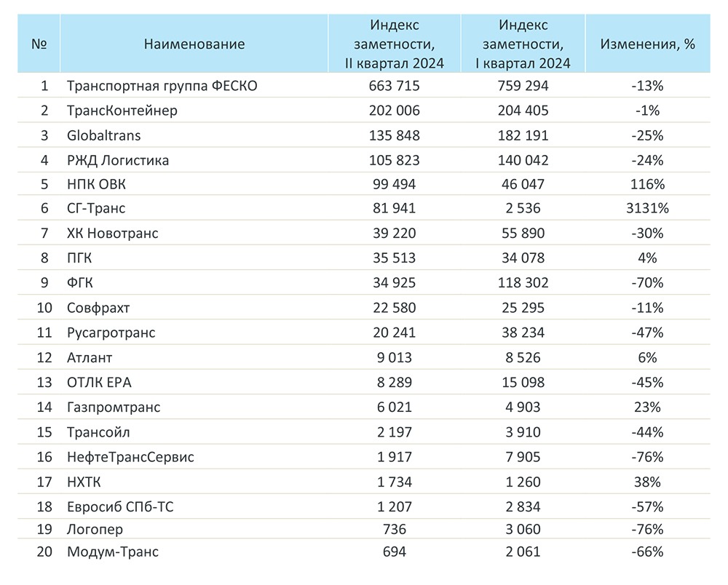Select the Модум-Транс name cell
Image resolution: width=728 pixels, height=585 pixels.
pyautogui.click(x=112, y=552)
